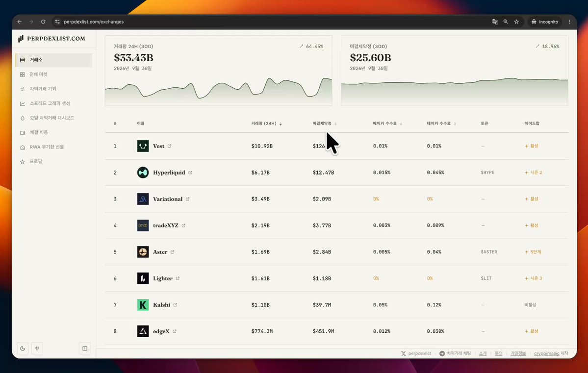Open 체결 비용 in the sidebar
588x373 pixels.
coord(53,132)
